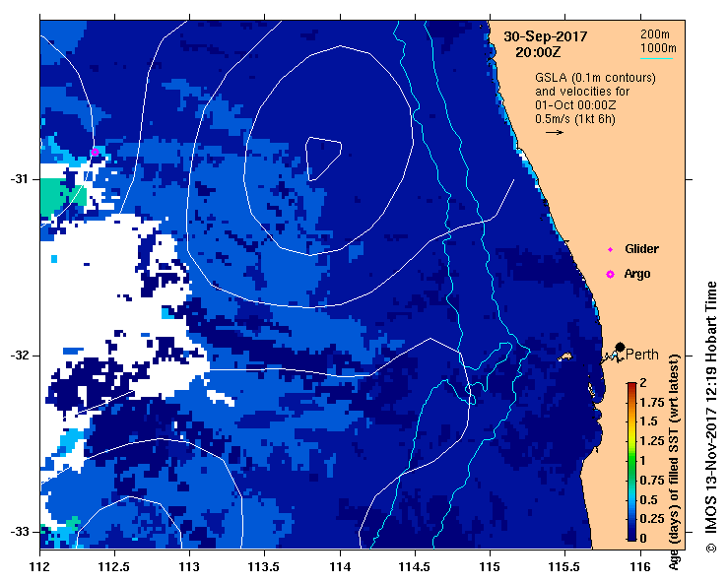Click the 200m depth label

click(x=655, y=33)
